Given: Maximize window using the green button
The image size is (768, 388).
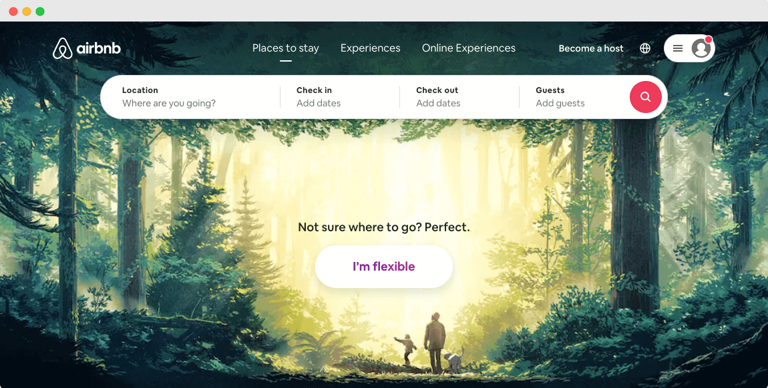Looking at the screenshot, I should pos(40,11).
